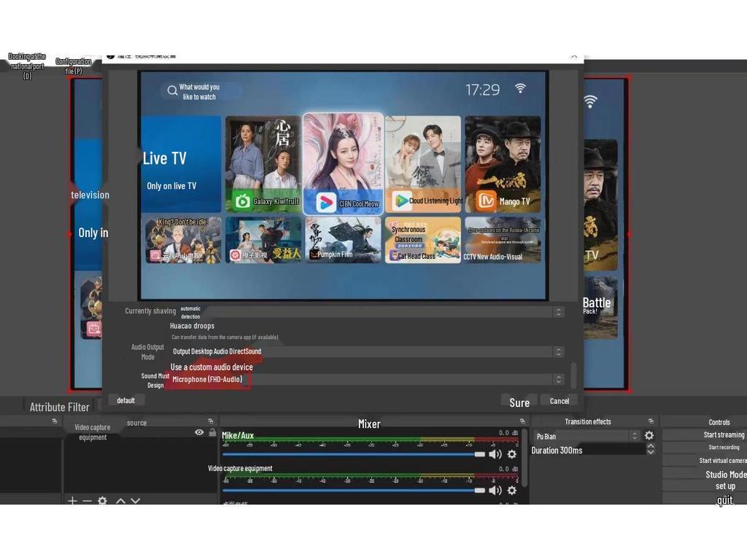Move source up with the up arrow
The height and width of the screenshot is (560, 747).
(x=120, y=501)
